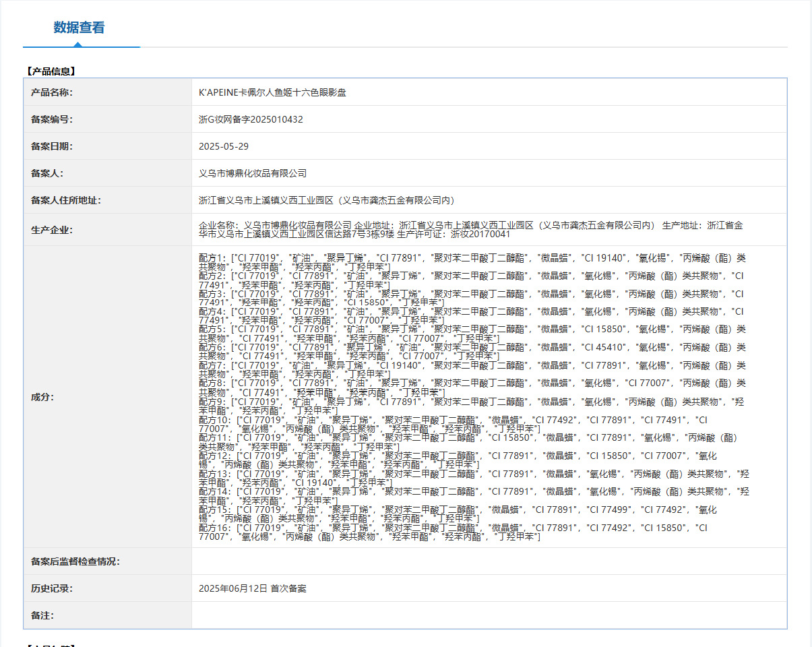
Task: Select the 配方6 ingredient line
Action: click(x=472, y=352)
